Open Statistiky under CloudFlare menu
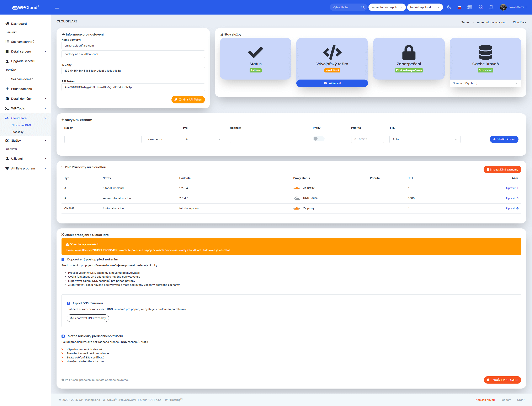The height and width of the screenshot is (406, 532). pos(17,132)
